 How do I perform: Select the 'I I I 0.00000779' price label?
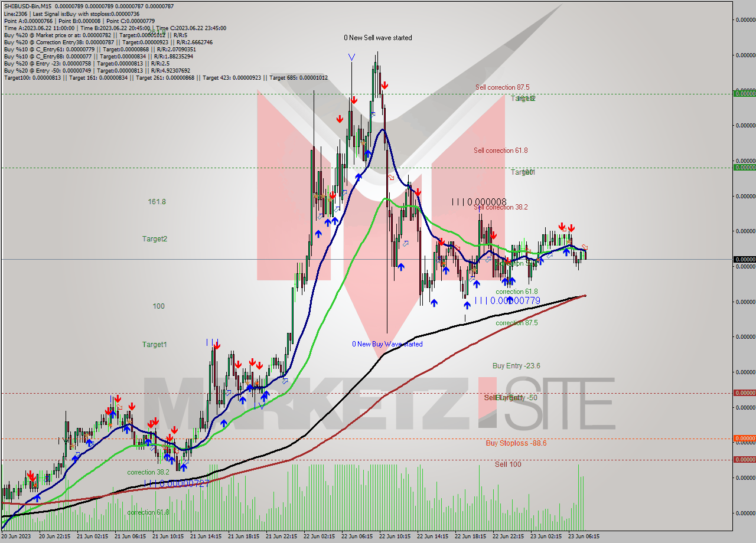click(508, 300)
